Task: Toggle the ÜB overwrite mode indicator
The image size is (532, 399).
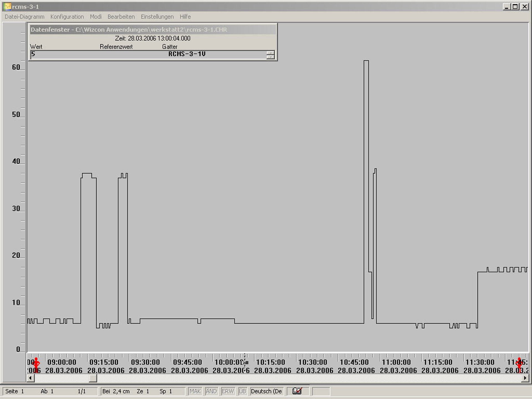Action: (242, 391)
